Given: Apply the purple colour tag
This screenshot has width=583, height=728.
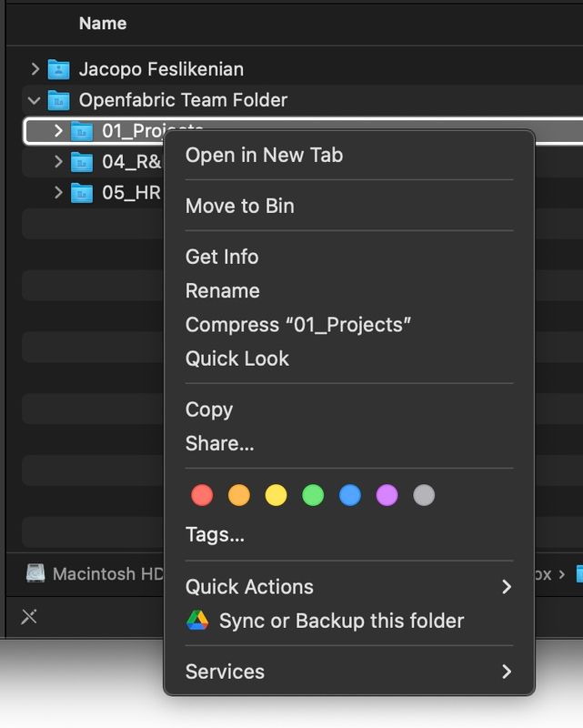Looking at the screenshot, I should point(387,495).
